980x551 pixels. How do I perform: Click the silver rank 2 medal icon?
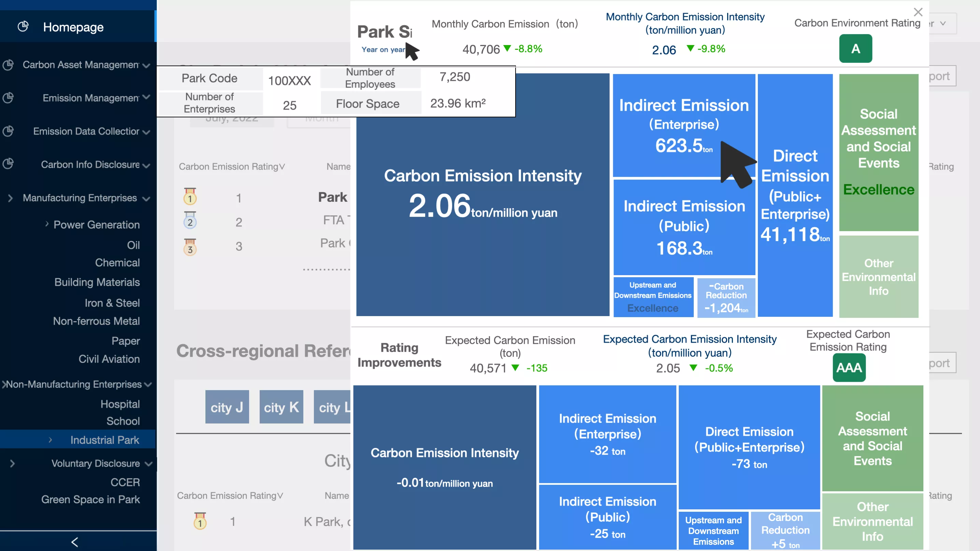(190, 220)
